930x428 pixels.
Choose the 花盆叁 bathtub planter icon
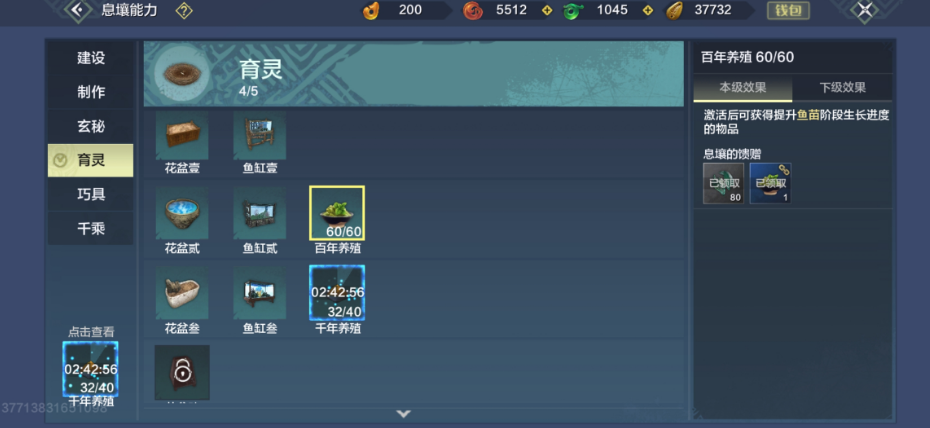pos(182,293)
